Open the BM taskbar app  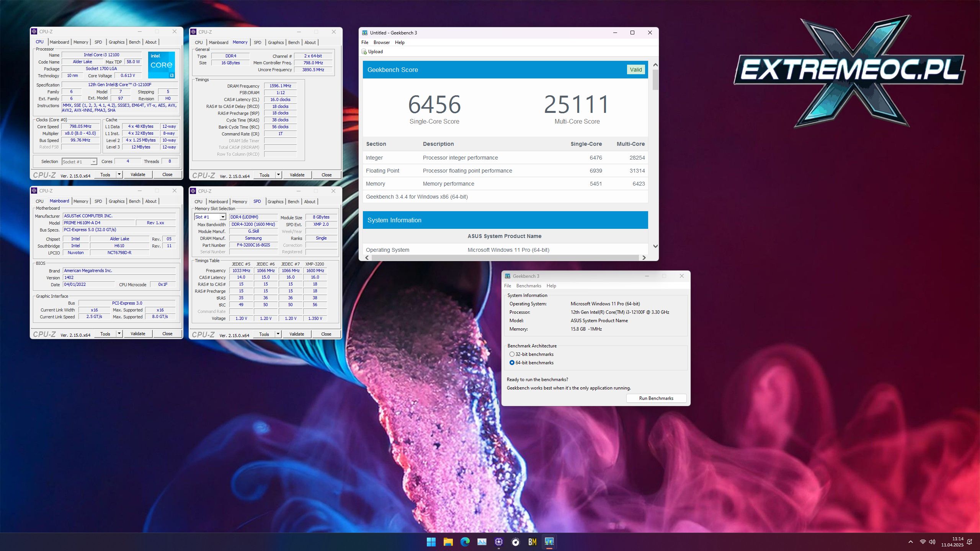tap(532, 542)
